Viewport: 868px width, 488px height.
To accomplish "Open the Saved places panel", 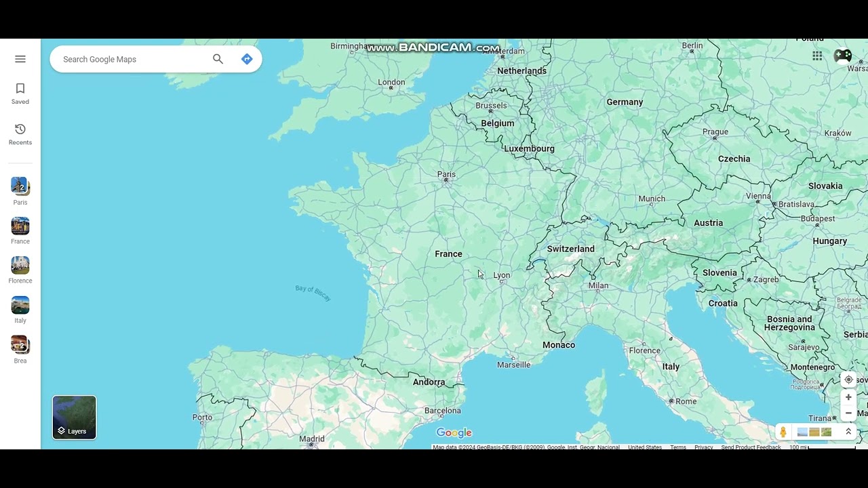I will coord(20,94).
